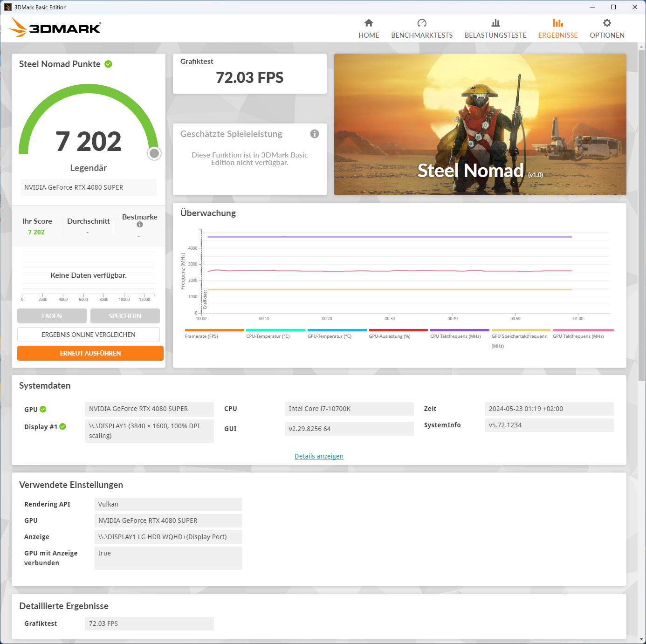Screen dimensions: 646x644
Task: Click ERGEBNIS ONLINE VERGLEICHEN
Action: pyautogui.click(x=89, y=334)
